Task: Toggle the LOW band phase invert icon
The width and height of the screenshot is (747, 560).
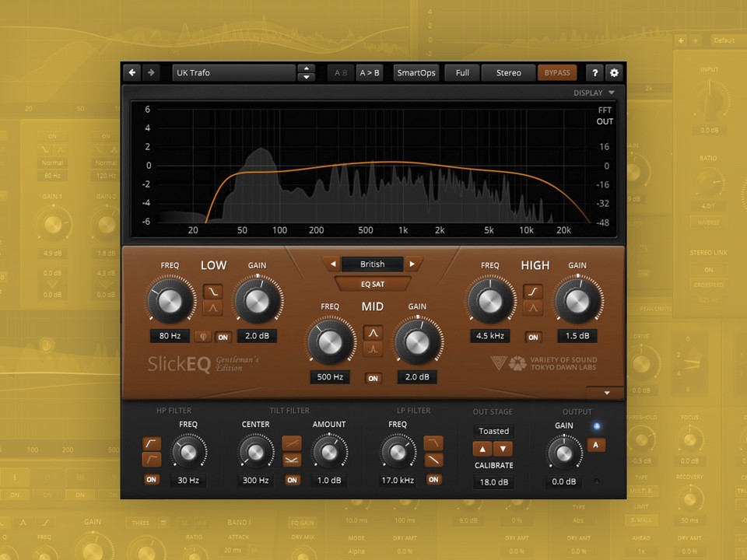Action: pos(203,337)
